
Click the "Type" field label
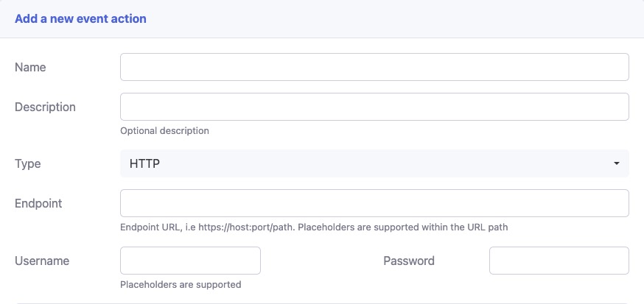click(x=28, y=163)
